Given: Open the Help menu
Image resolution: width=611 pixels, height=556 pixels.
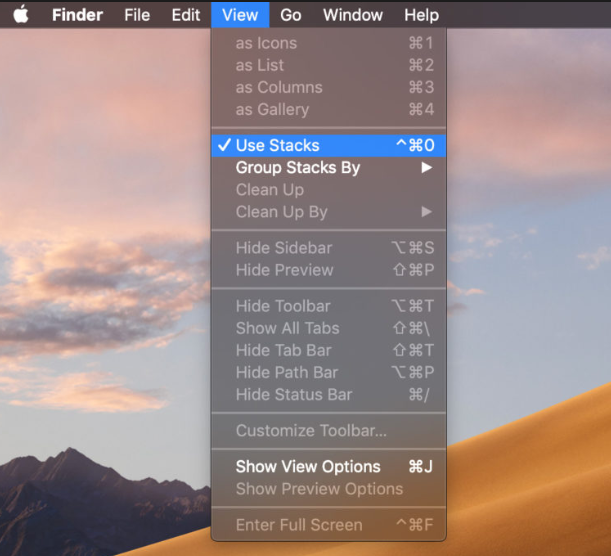Looking at the screenshot, I should [421, 15].
